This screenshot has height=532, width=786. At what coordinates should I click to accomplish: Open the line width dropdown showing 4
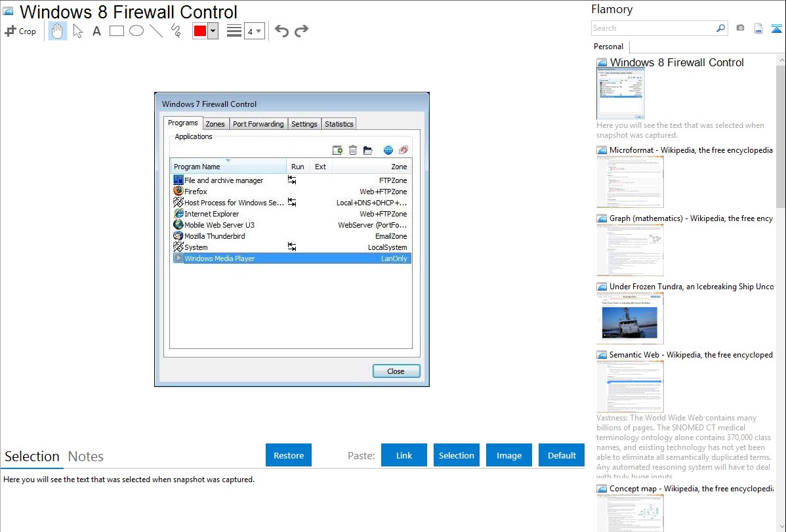click(255, 31)
